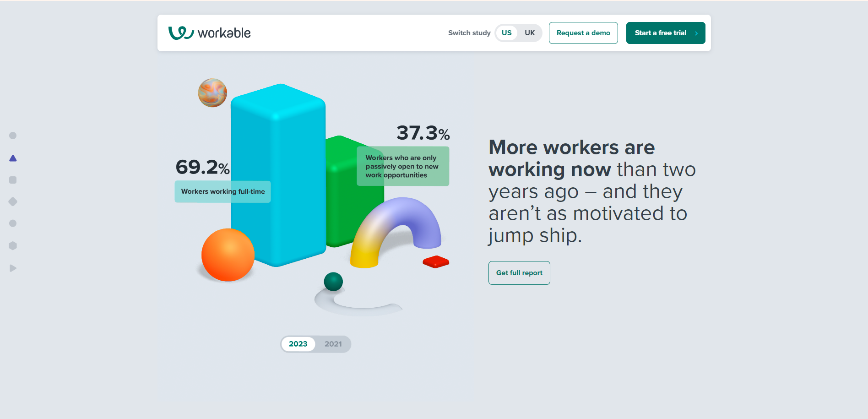Image resolution: width=868 pixels, height=419 pixels.
Task: Click the diamond icon in the sidebar navigation
Action: [x=12, y=201]
